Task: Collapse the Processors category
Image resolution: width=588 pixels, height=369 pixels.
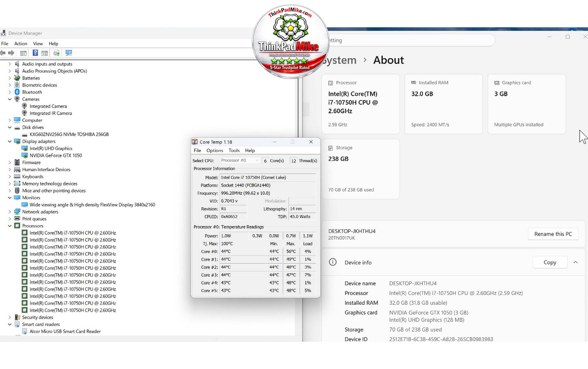Action: tap(10, 226)
